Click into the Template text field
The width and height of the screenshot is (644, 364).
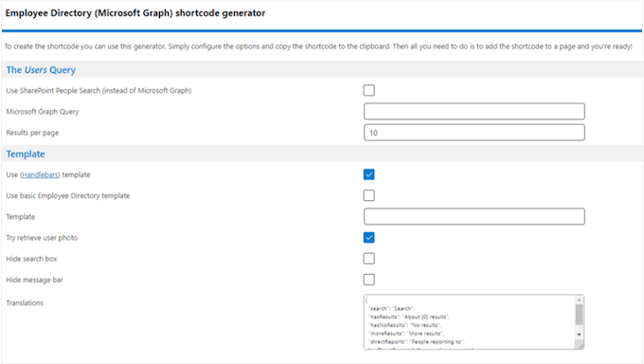[474, 216]
